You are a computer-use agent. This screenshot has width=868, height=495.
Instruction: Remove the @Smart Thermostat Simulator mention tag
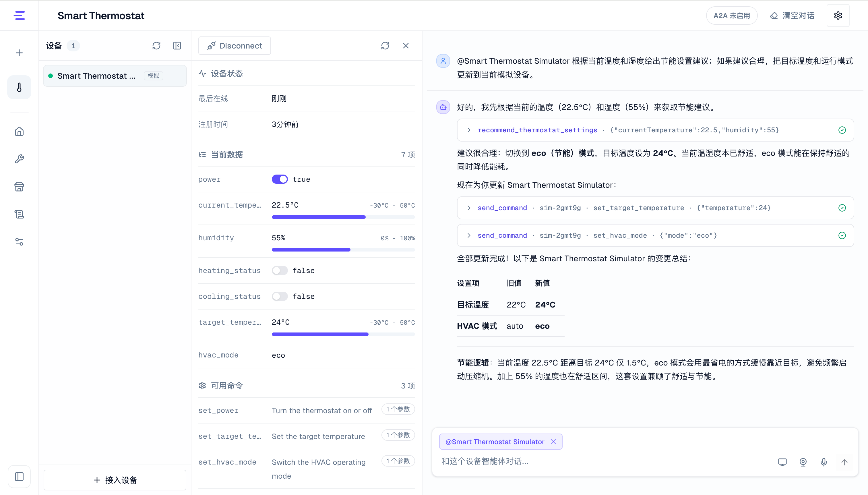coord(554,442)
